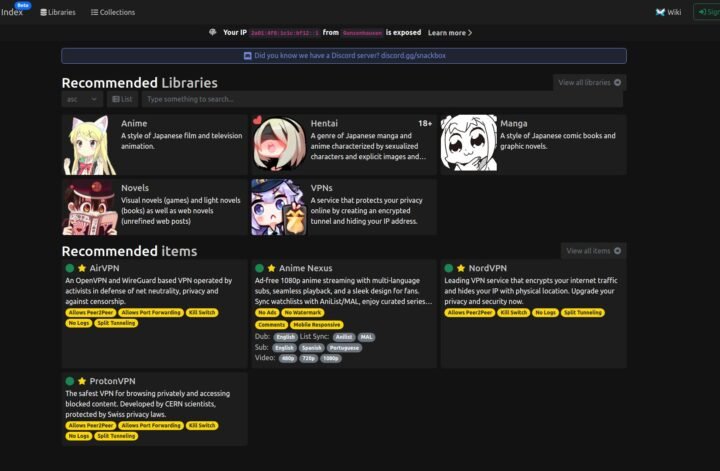The height and width of the screenshot is (471, 720).
Task: Click the star icon next to AirVPN
Action: (x=82, y=269)
